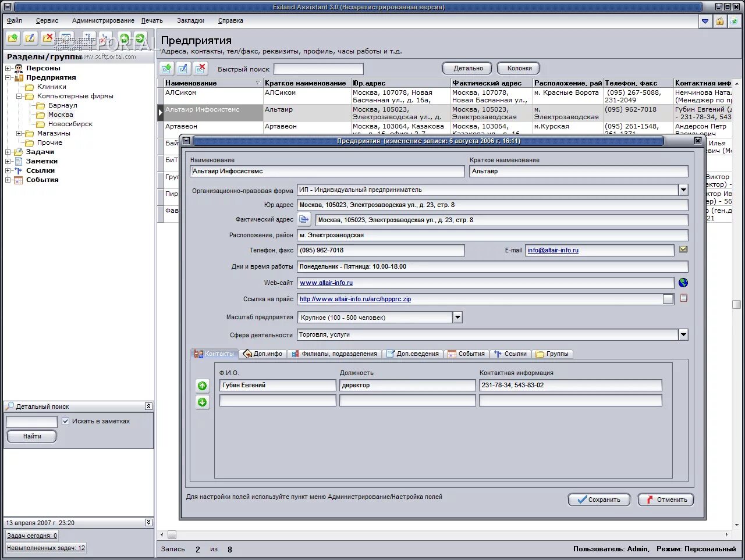Collapse the Предприятия tree node
Screen dimensions: 745x560
click(8, 77)
